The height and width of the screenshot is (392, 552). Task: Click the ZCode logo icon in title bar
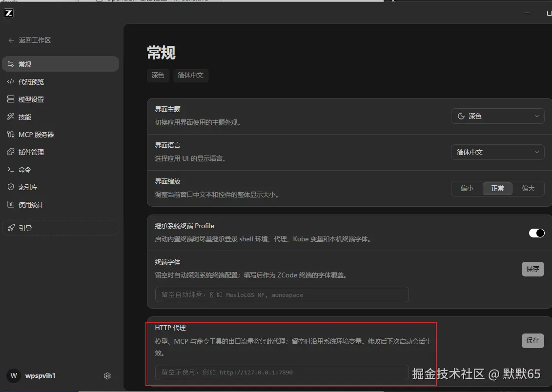(x=8, y=13)
